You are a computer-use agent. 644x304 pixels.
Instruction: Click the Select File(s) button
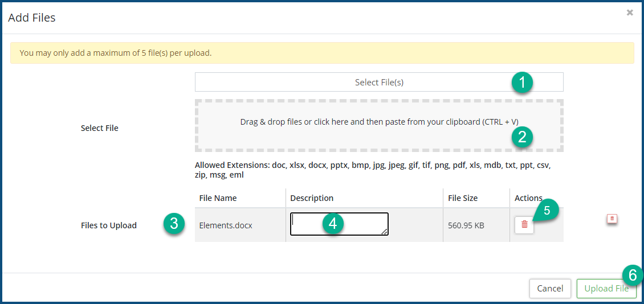coord(378,82)
